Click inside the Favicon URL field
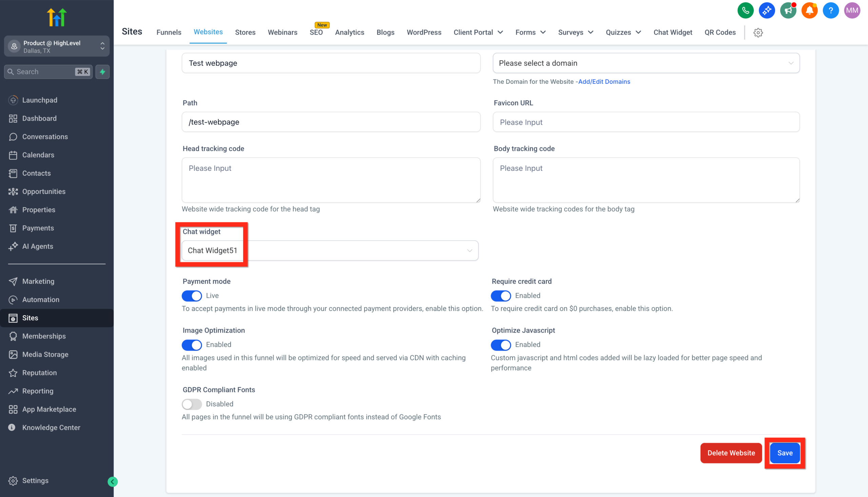Viewport: 868px width, 497px height. tap(646, 122)
